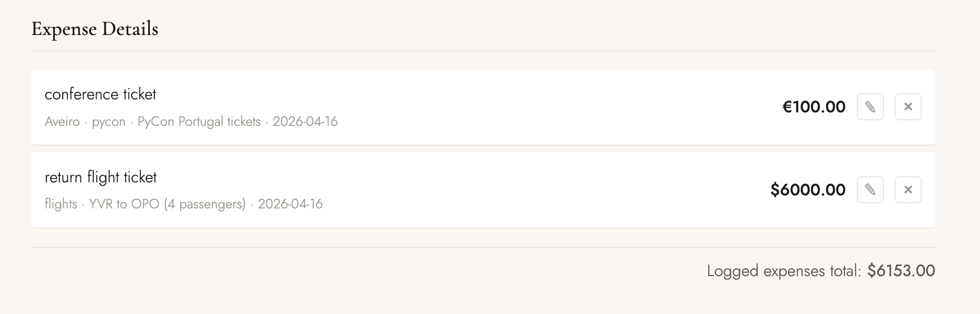Click the Aveiro location tag
This screenshot has height=314, width=980.
pyautogui.click(x=62, y=122)
